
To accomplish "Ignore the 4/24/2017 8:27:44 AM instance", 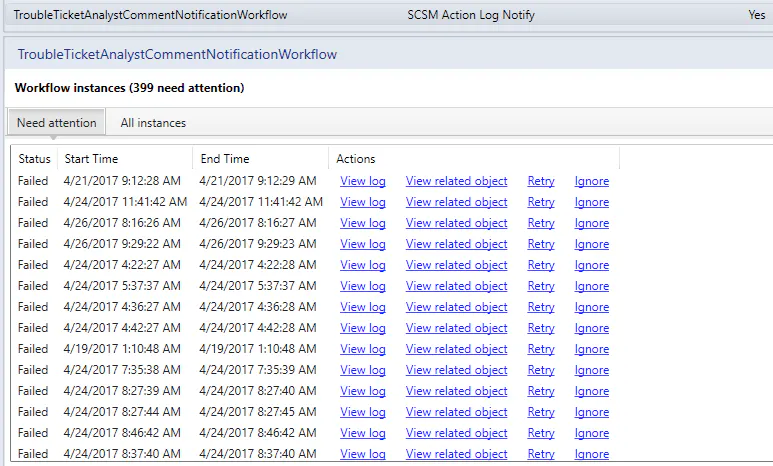I will pos(592,412).
